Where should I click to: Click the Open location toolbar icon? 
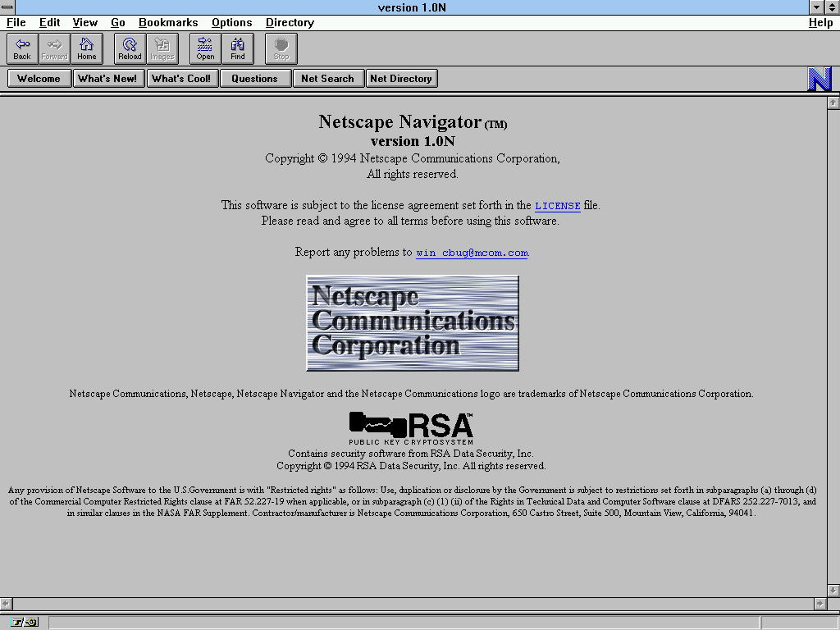pyautogui.click(x=205, y=48)
